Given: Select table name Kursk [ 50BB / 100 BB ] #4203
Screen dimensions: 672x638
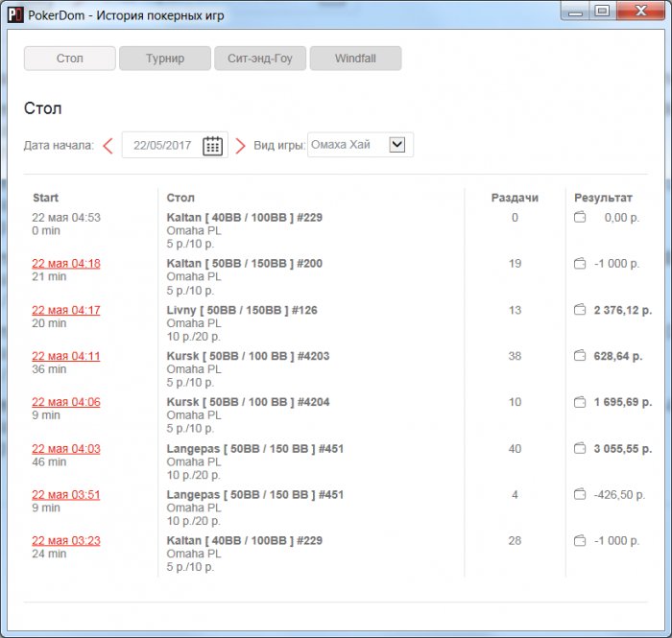Looking at the screenshot, I should (248, 356).
